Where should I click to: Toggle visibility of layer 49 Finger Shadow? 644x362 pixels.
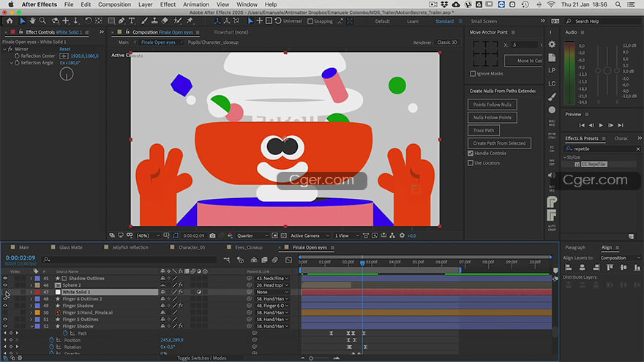[x=5, y=306]
